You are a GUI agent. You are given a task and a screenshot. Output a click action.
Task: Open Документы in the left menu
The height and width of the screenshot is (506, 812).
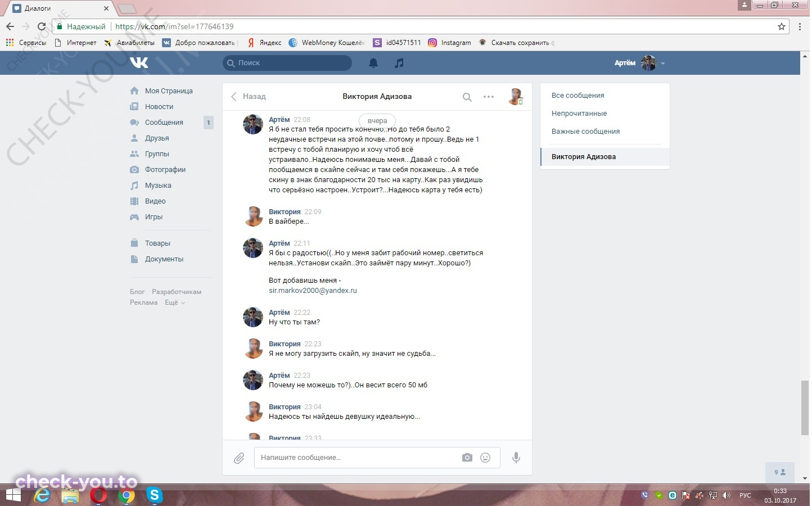[164, 259]
